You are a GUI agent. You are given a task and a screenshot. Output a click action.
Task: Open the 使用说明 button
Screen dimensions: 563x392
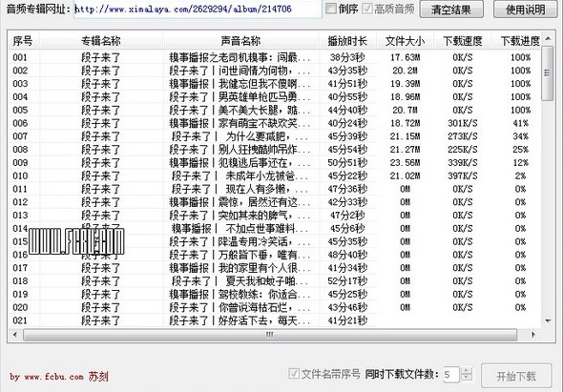tap(525, 10)
